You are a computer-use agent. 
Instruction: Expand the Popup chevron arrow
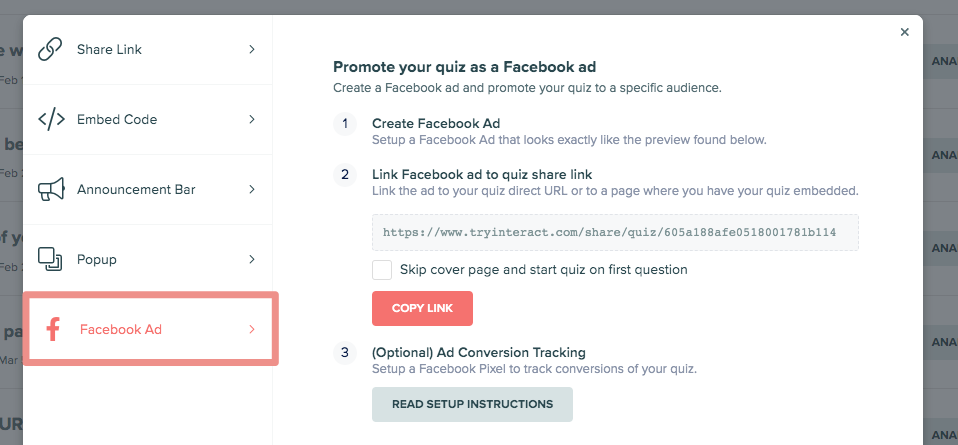[x=252, y=259]
